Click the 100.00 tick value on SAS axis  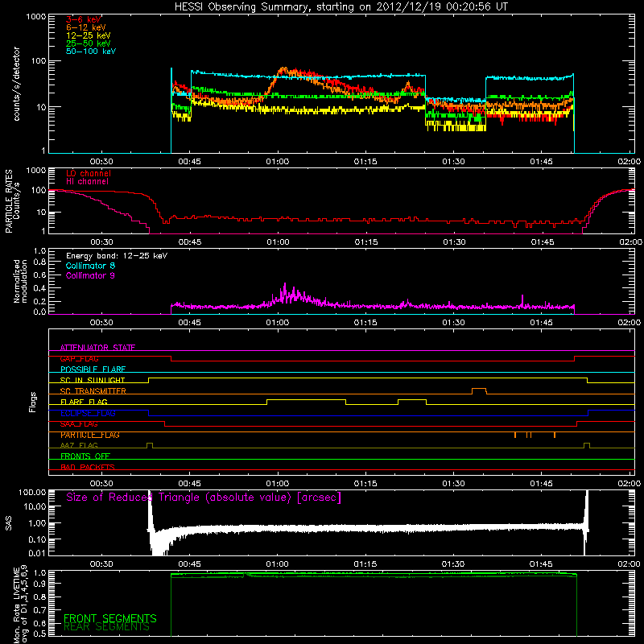(32, 492)
